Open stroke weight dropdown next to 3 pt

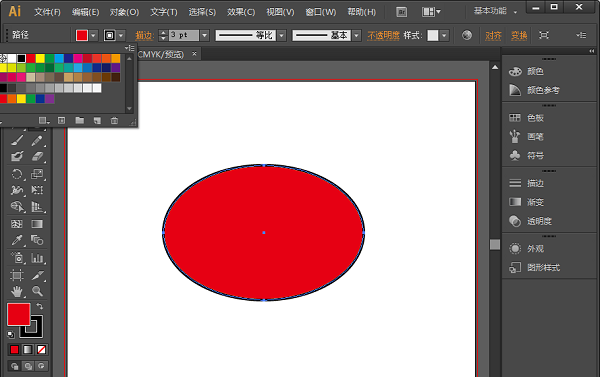pyautogui.click(x=205, y=35)
